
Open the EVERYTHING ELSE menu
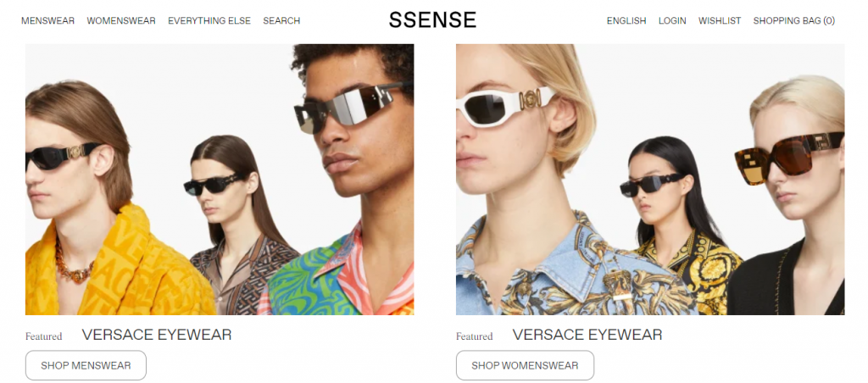(x=209, y=21)
